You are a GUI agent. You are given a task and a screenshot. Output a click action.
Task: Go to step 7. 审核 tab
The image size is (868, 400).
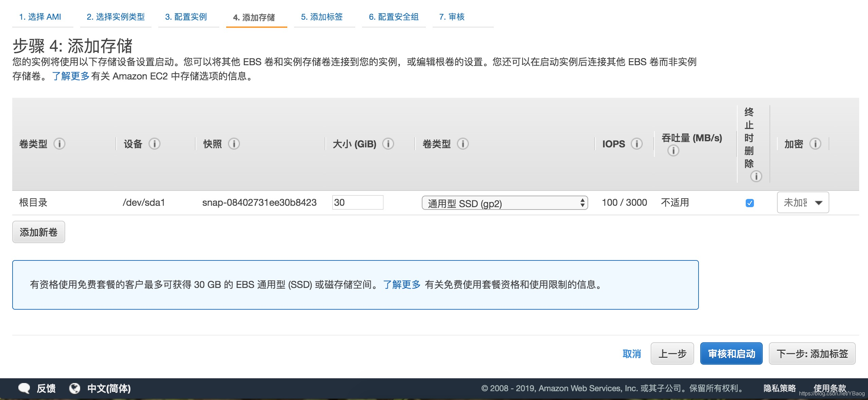point(452,17)
